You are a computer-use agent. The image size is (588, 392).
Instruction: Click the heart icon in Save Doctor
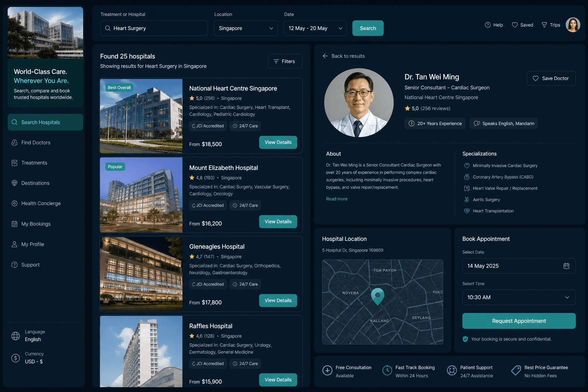coord(536,78)
